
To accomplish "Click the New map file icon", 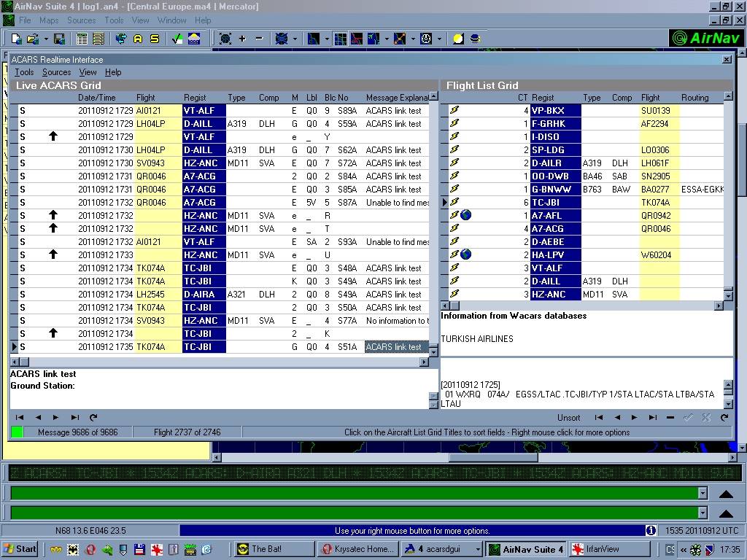I will (x=16, y=39).
